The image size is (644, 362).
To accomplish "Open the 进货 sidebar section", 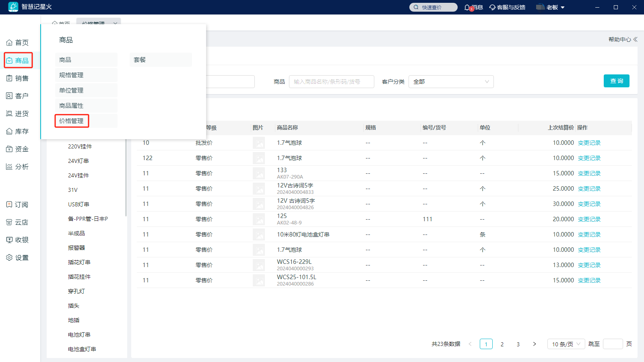I will click(x=17, y=113).
